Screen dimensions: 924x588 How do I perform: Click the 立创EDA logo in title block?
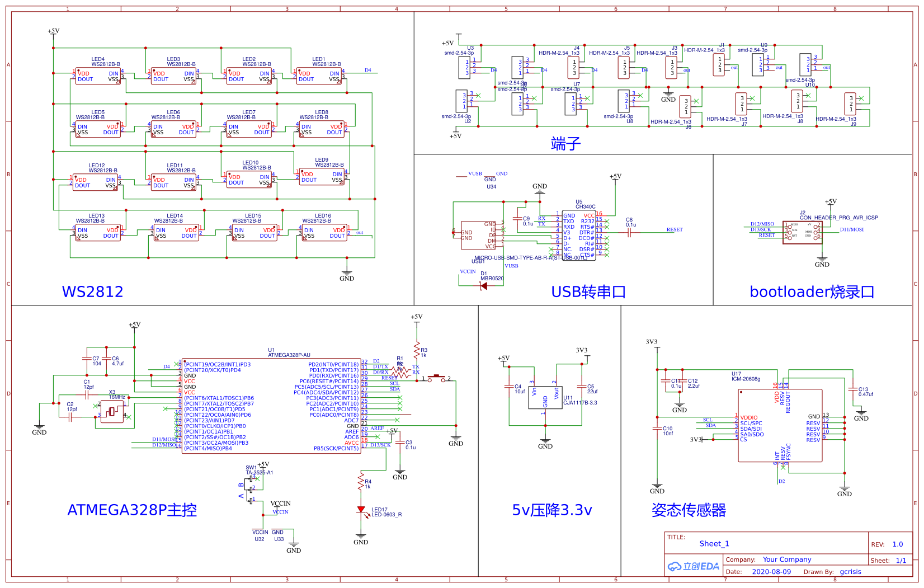point(694,566)
